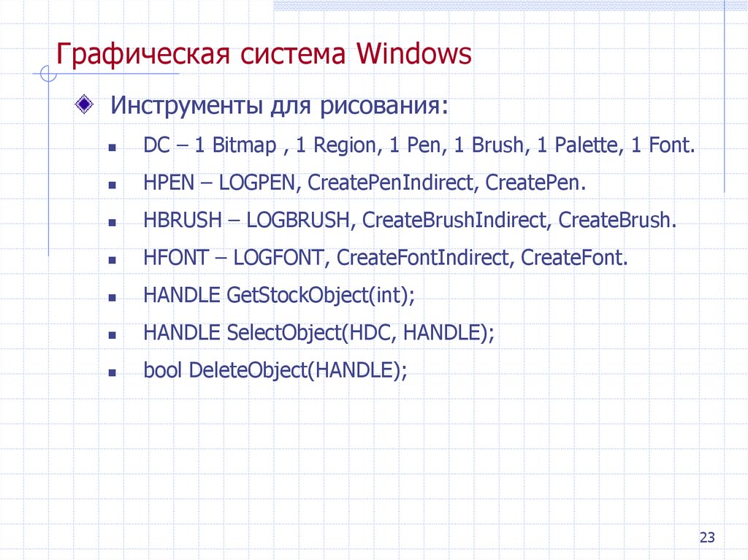Screen dimensions: 748x560
Task: Click the slide number 23
Action: 707,537
